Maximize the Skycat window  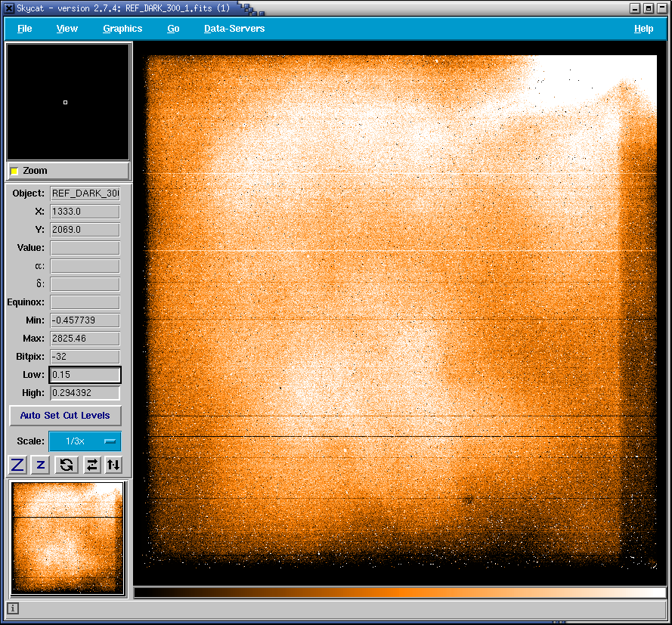[x=649, y=8]
